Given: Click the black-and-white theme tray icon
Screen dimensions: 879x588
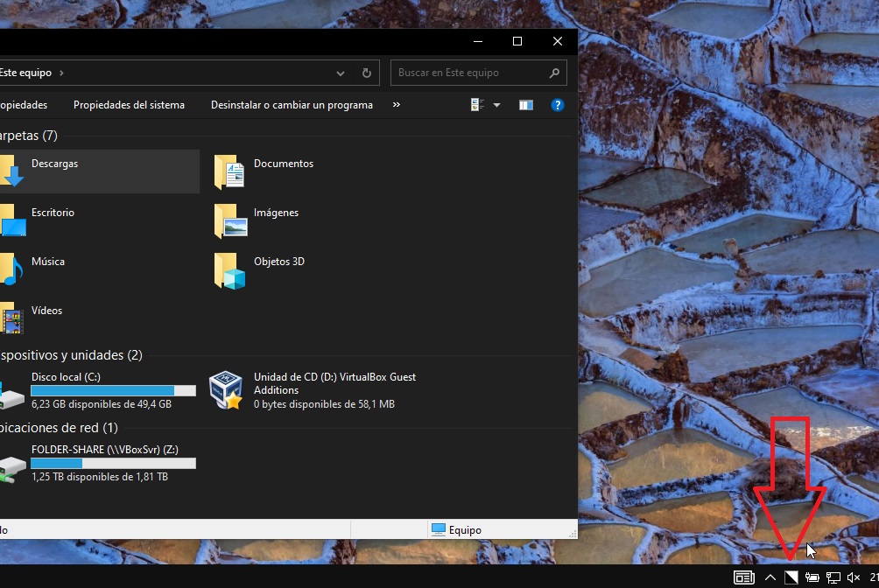Looking at the screenshot, I should [x=791, y=577].
